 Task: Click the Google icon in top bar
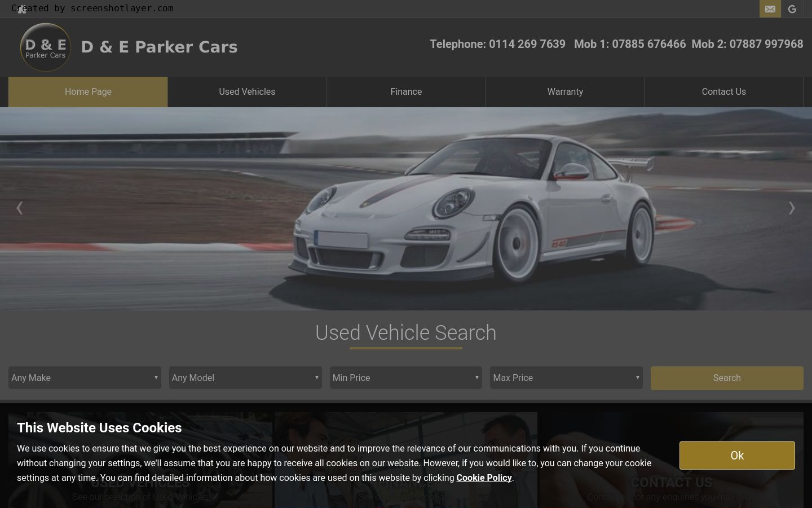792,9
